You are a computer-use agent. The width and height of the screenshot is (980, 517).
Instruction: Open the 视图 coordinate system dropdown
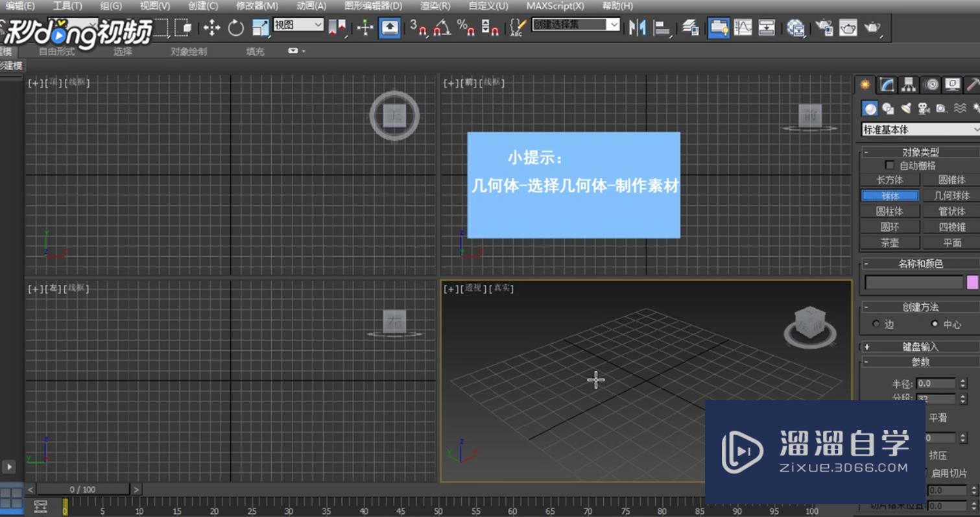(298, 25)
